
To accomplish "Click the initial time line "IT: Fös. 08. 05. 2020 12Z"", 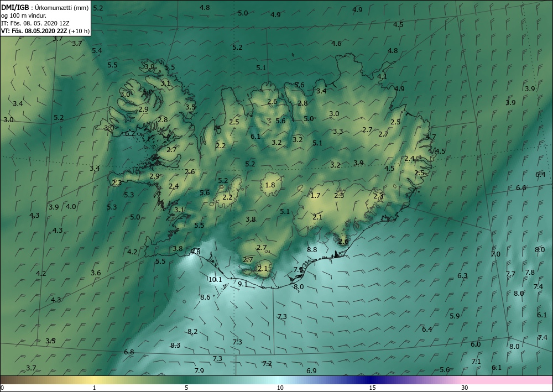I will [35, 23].
